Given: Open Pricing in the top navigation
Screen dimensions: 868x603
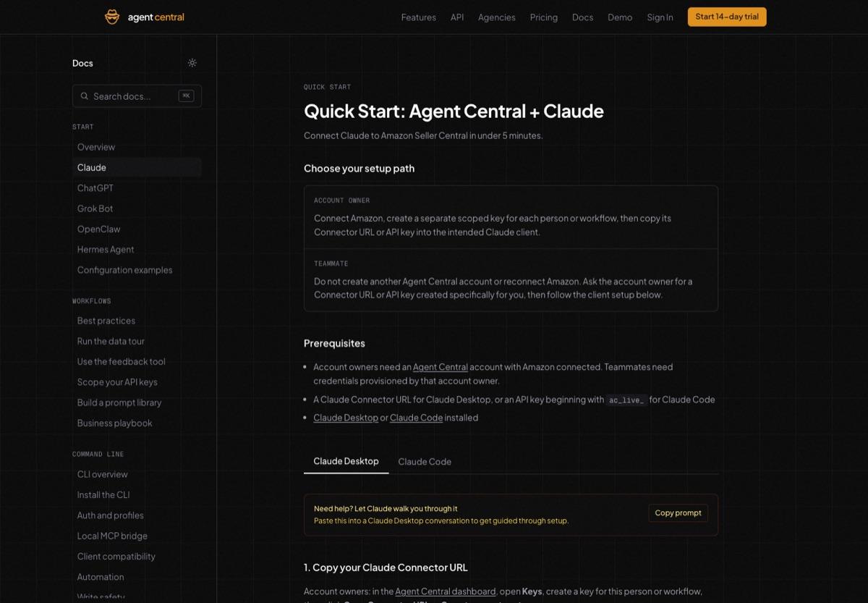Looking at the screenshot, I should click(x=544, y=17).
